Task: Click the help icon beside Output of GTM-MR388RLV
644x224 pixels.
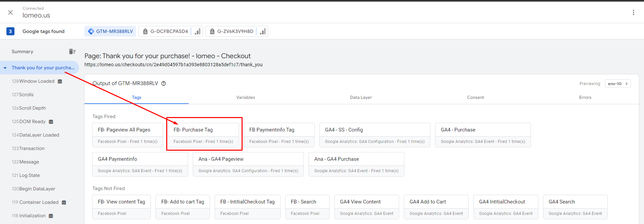Action: 164,83
